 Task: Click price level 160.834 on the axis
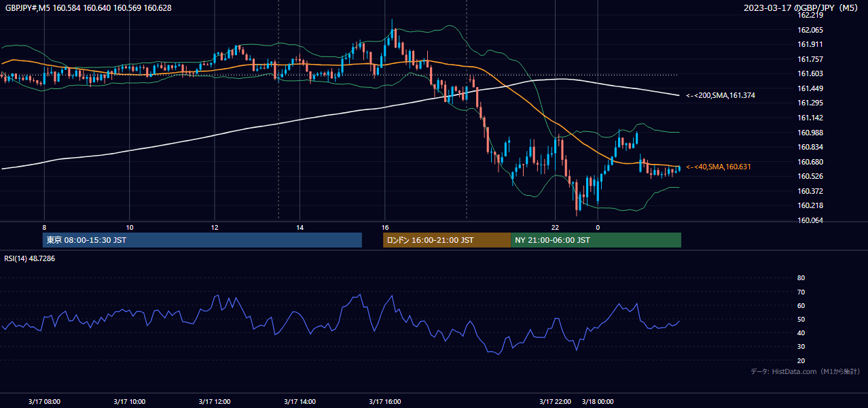tap(810, 147)
